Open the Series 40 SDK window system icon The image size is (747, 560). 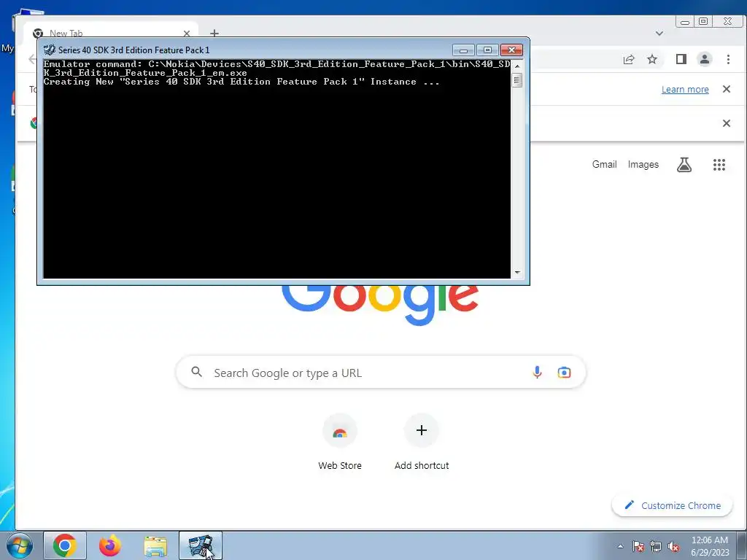[x=49, y=50]
